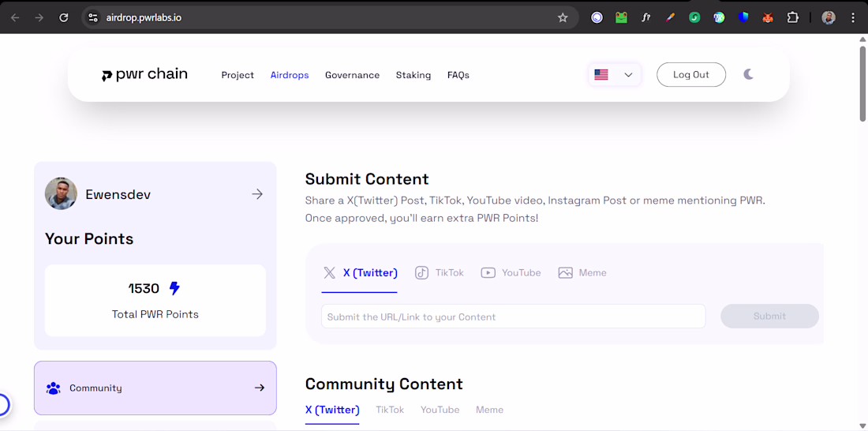
Task: Open Airdrops menu item
Action: pyautogui.click(x=290, y=75)
